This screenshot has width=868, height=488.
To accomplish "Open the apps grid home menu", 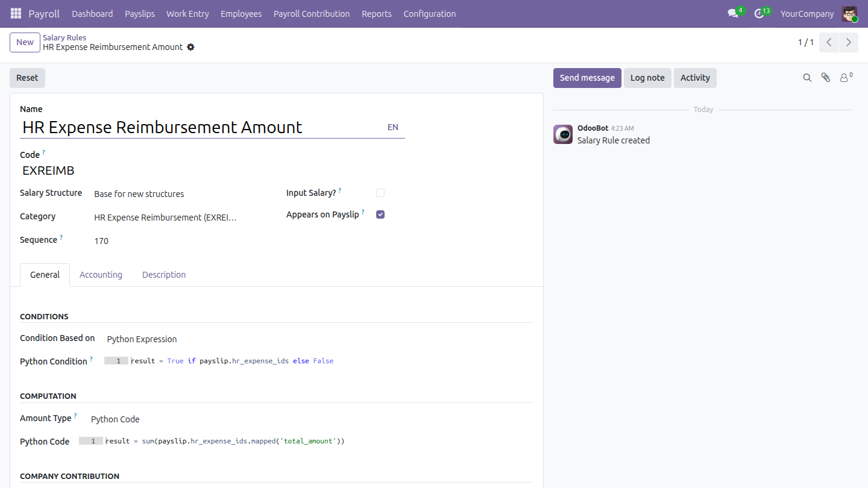I will pyautogui.click(x=16, y=13).
